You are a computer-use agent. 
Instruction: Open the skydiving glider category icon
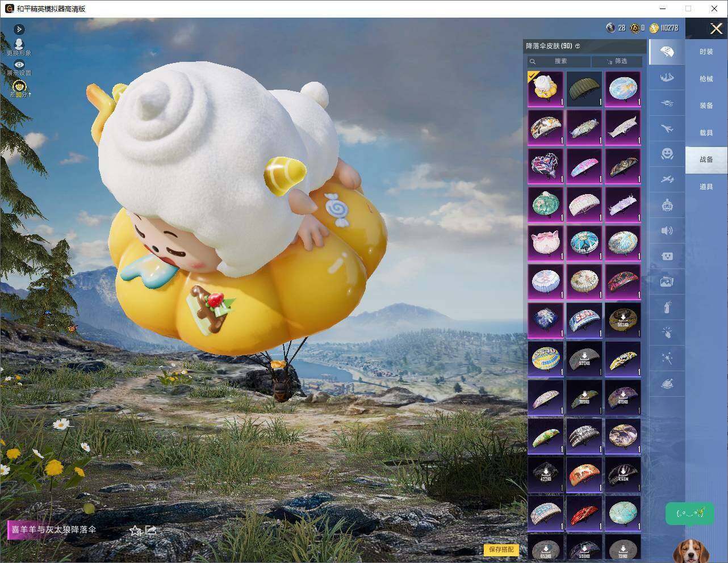(x=667, y=77)
